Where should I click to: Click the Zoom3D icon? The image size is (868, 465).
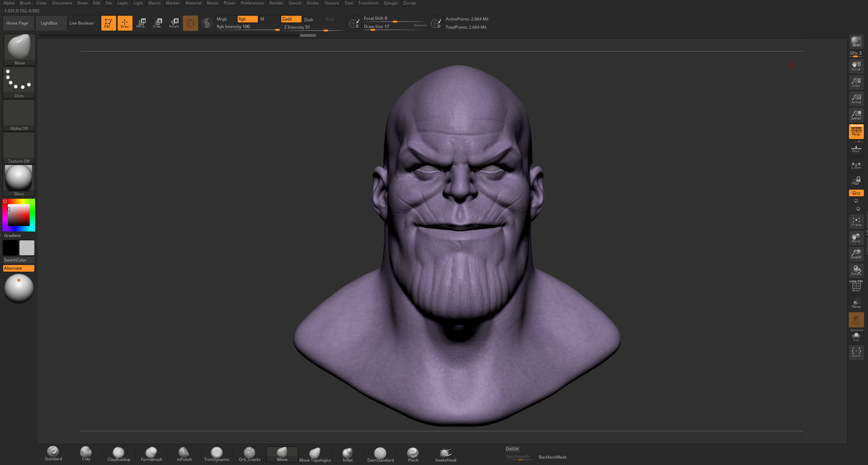[856, 254]
